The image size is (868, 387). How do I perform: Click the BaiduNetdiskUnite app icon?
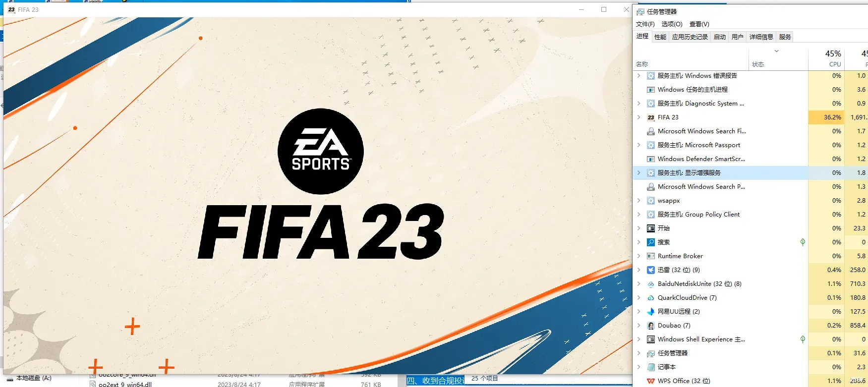click(x=651, y=284)
